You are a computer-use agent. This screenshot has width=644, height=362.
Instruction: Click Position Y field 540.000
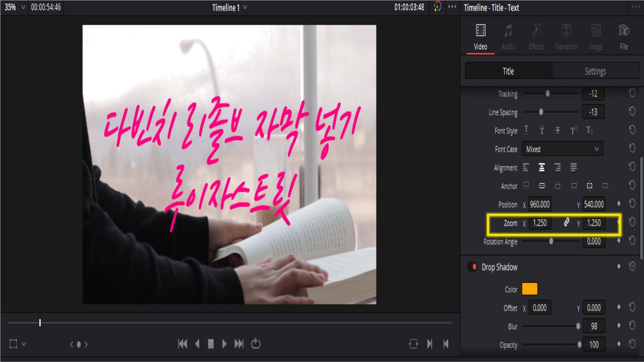coord(594,205)
